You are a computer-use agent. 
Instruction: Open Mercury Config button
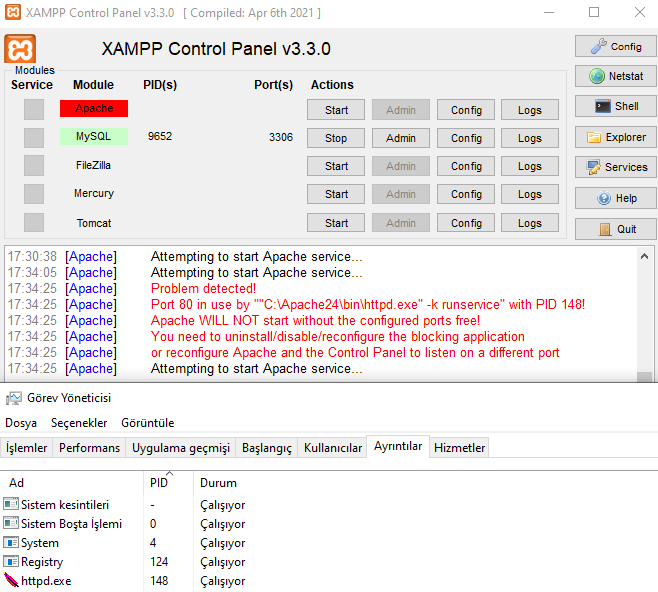pos(466,194)
